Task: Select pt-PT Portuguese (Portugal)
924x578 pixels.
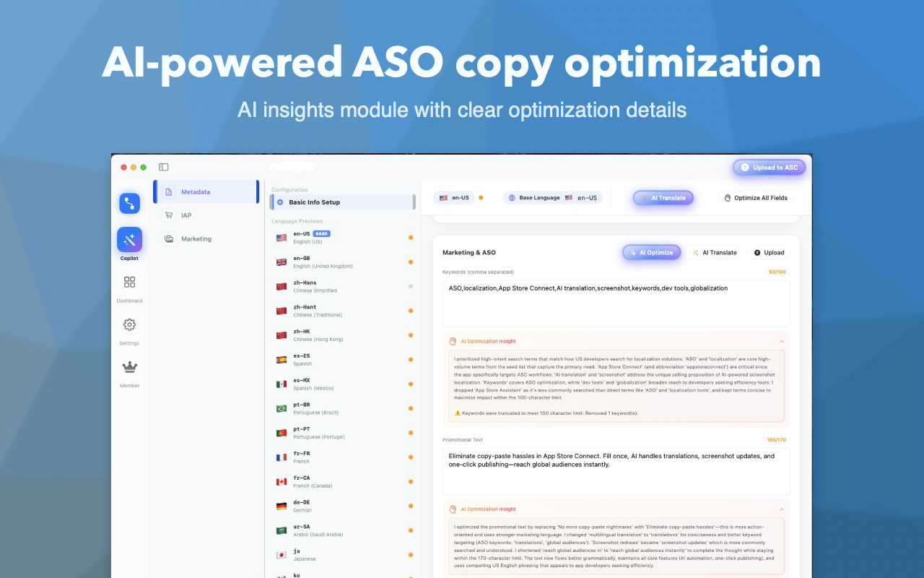Action: [344, 433]
